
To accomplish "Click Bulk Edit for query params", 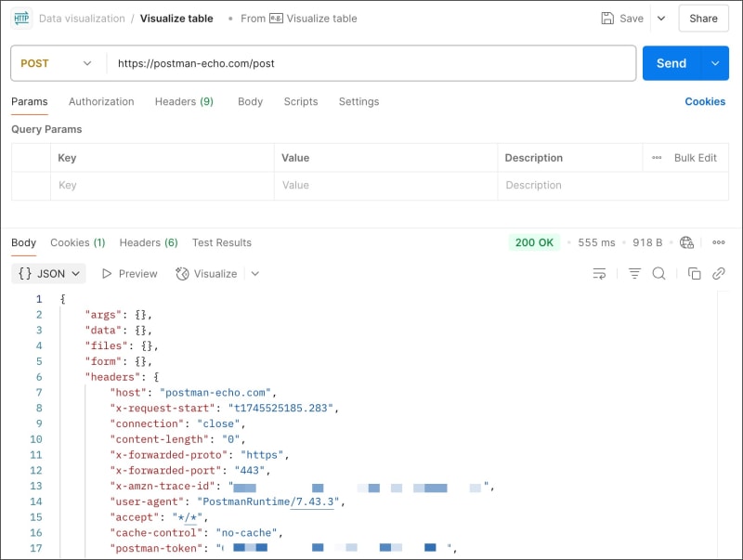I will (695, 158).
